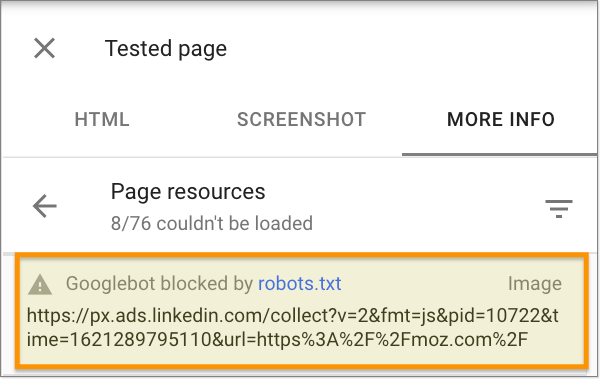The height and width of the screenshot is (379, 600).
Task: Close the Tested page panel
Action: (44, 48)
